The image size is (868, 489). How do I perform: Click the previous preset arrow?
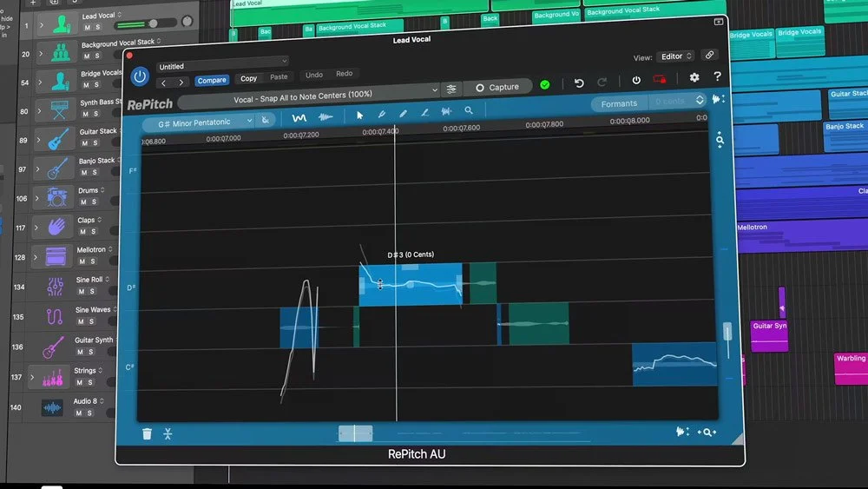point(163,83)
